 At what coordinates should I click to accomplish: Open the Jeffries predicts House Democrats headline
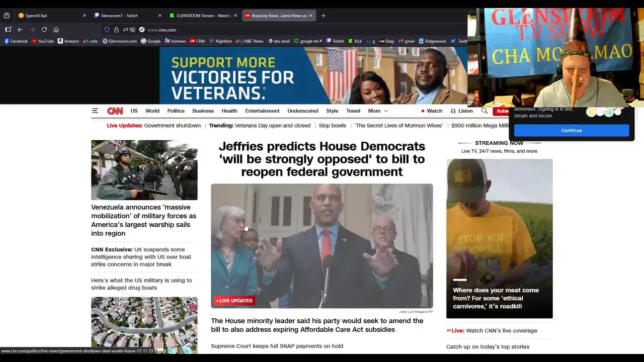(322, 159)
